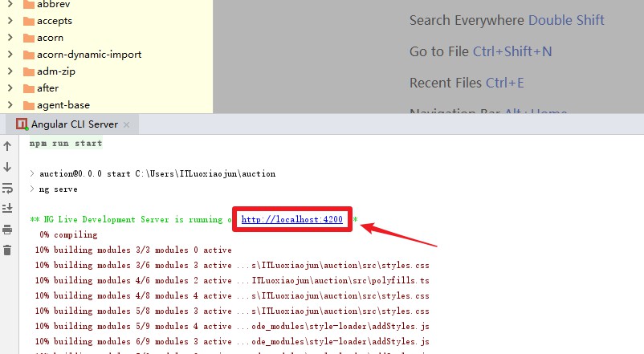This screenshot has width=644, height=354.
Task: Close the Angular CLI Server tab
Action: pos(127,124)
